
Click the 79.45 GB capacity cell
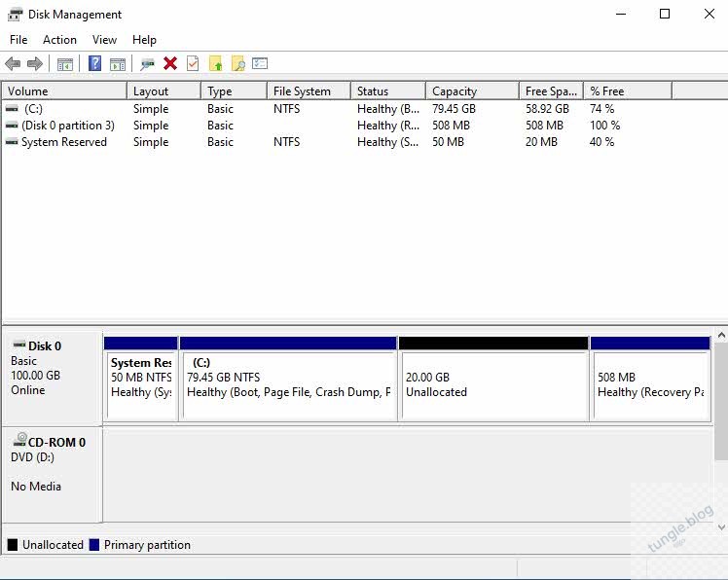(x=455, y=109)
